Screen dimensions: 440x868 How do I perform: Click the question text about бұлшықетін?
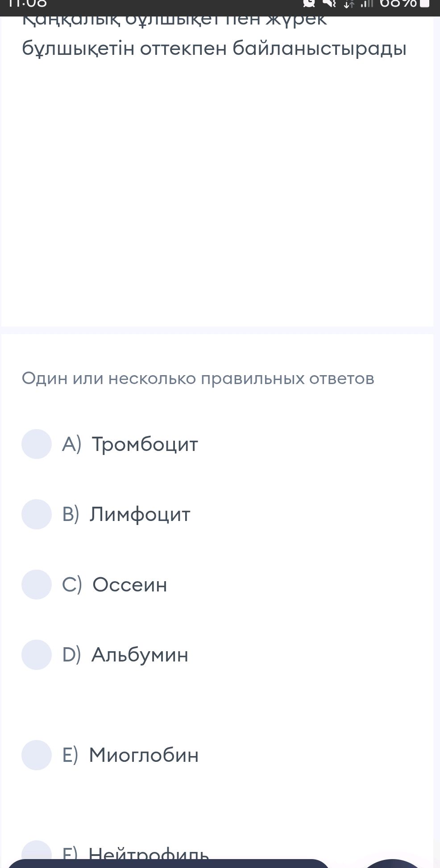click(214, 48)
